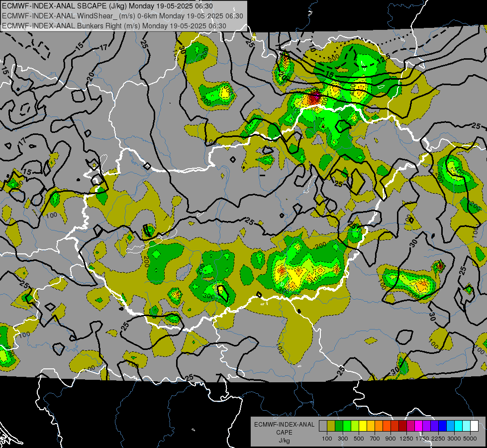
Task: Select the brick red swatch after 900
Action: 395,426
